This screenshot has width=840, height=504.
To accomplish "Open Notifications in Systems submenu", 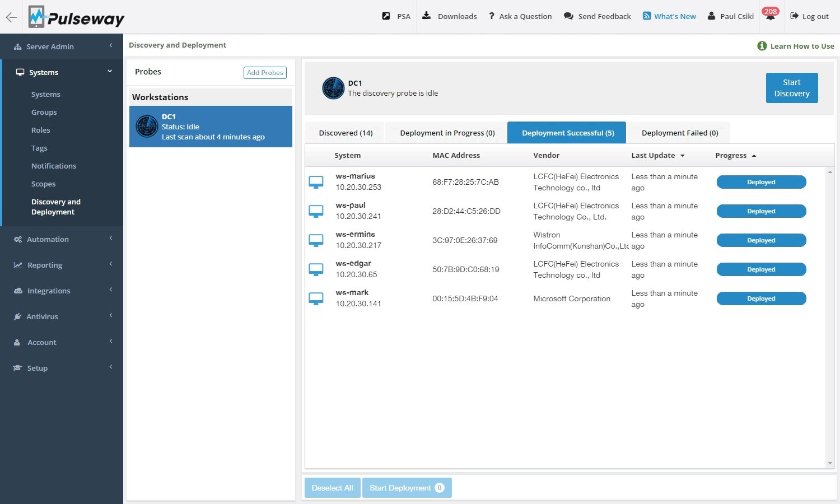I will pos(54,166).
